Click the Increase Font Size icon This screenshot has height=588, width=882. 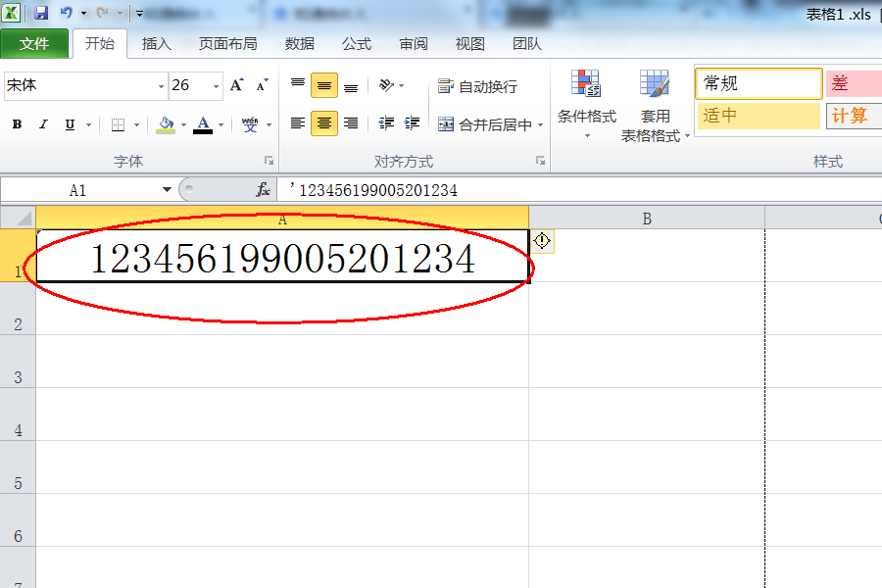pyautogui.click(x=237, y=85)
